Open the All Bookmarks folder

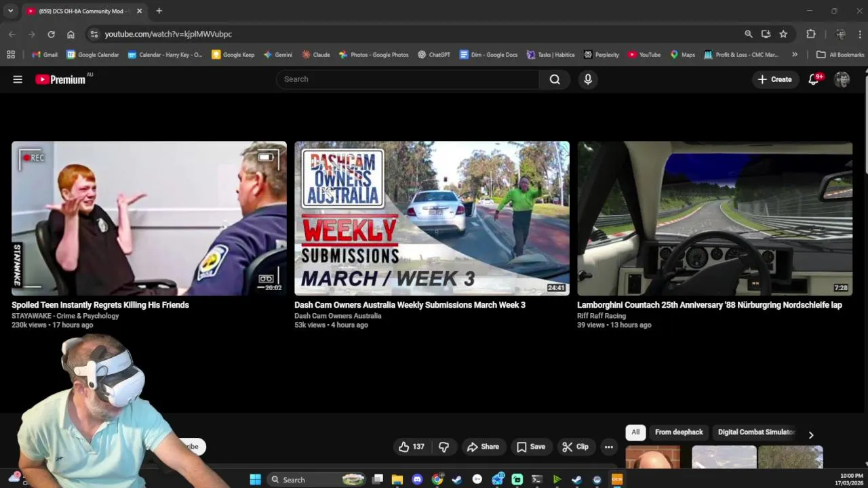[840, 54]
